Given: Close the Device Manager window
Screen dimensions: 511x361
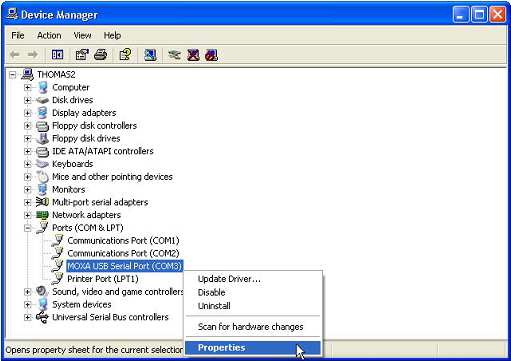Looking at the screenshot, I should tap(498, 15).
